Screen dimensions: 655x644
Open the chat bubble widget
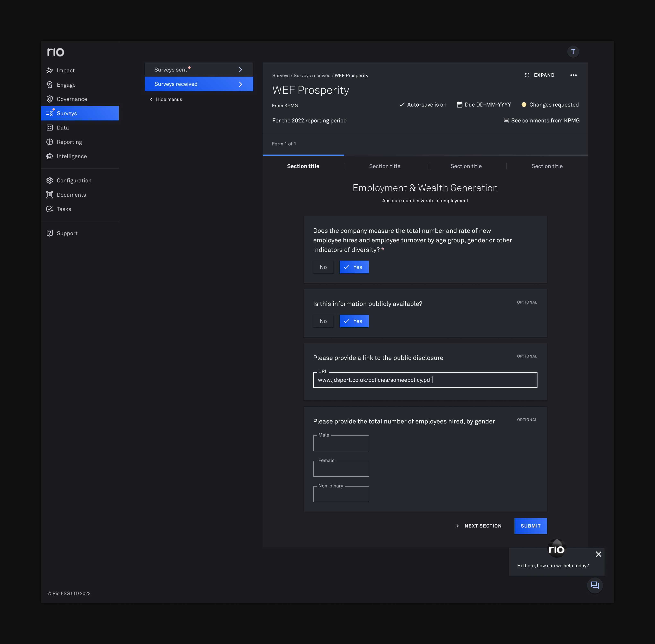(595, 585)
